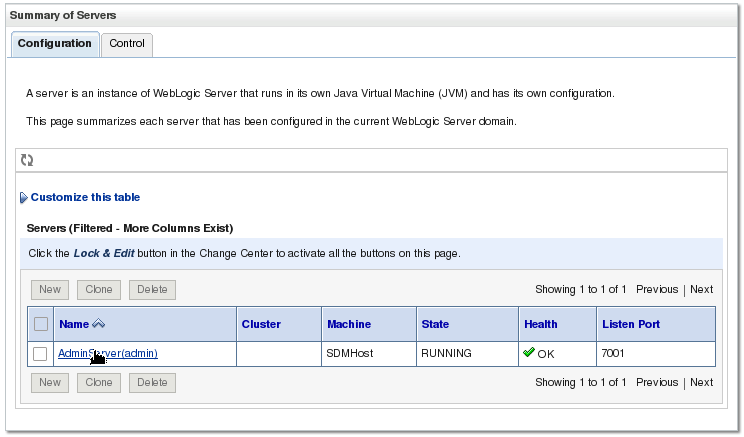Click the Machine column header
The width and height of the screenshot is (744, 437).
349,324
